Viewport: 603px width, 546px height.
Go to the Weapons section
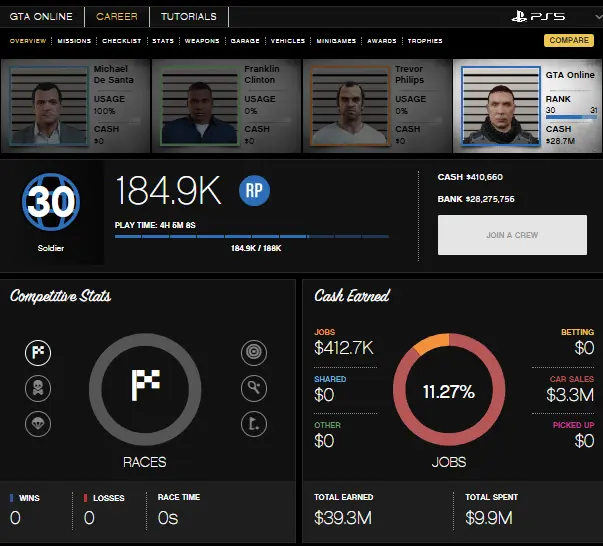[201, 41]
